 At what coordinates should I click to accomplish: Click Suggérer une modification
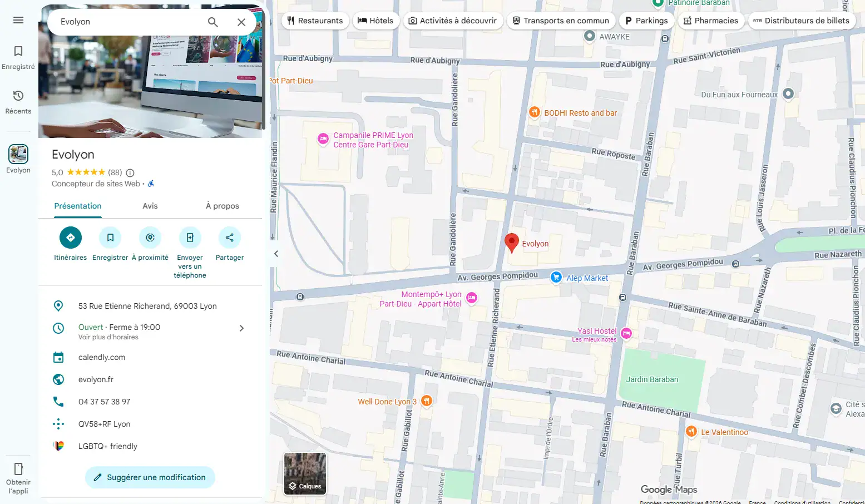150,477
